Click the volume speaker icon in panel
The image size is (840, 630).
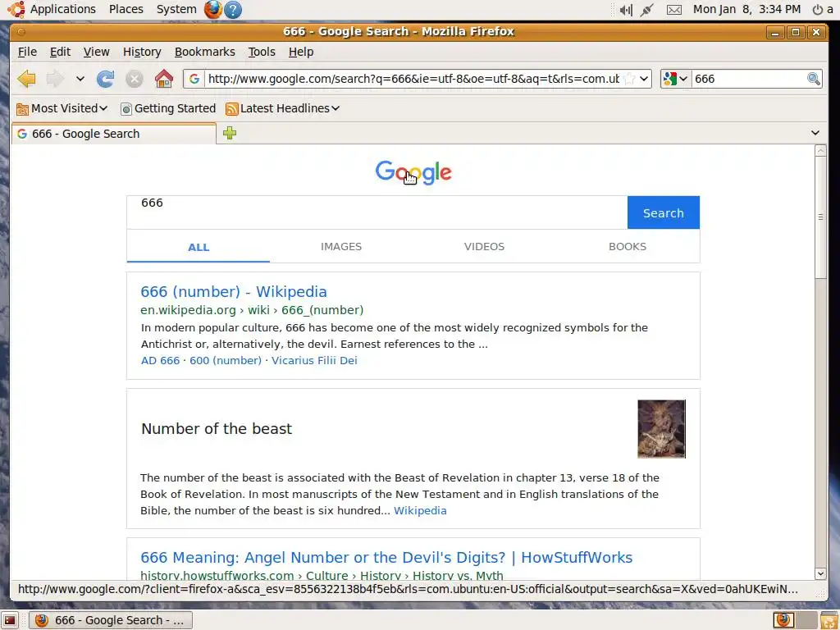pyautogui.click(x=626, y=10)
